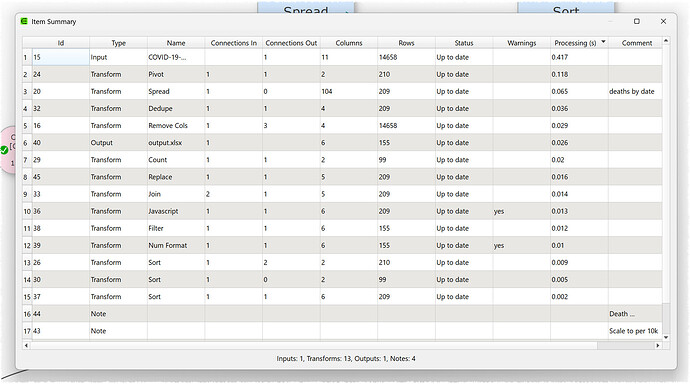Select the Spread name cell
Screen dimensions: 690x384
[x=176, y=91]
